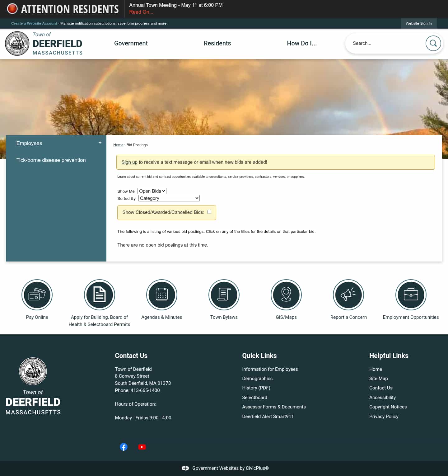Open Employment Opportunities briefcase icon
This screenshot has width=448, height=476.
point(411,295)
